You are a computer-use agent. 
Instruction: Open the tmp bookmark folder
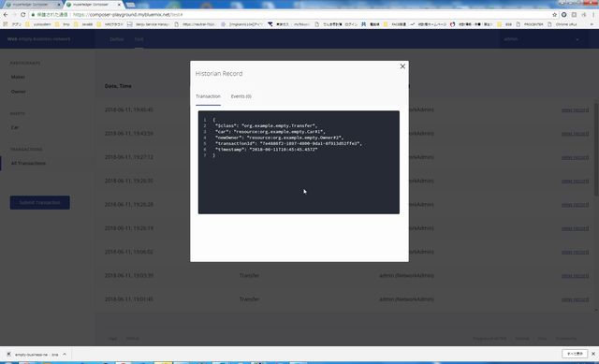click(63, 24)
